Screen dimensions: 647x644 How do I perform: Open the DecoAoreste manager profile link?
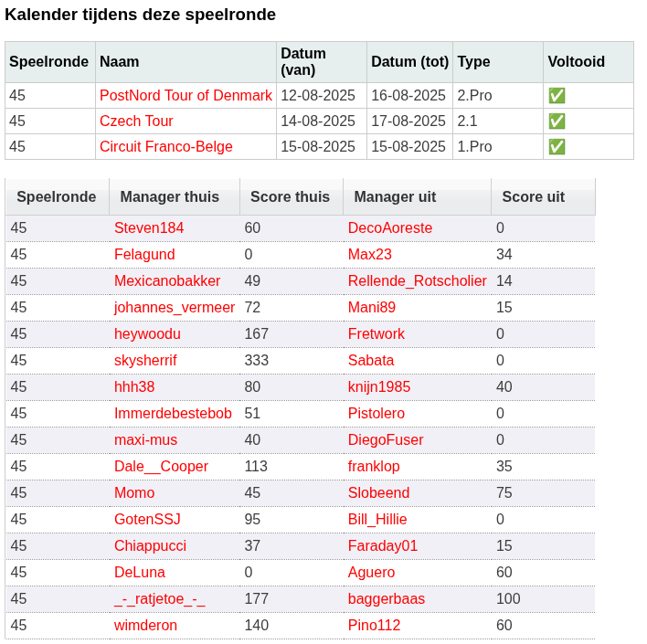390,227
